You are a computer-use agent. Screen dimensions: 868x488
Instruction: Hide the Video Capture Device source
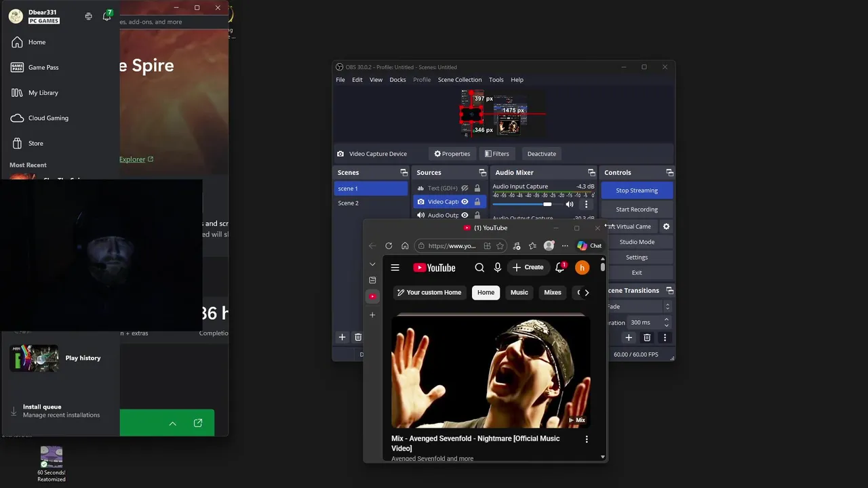(465, 201)
